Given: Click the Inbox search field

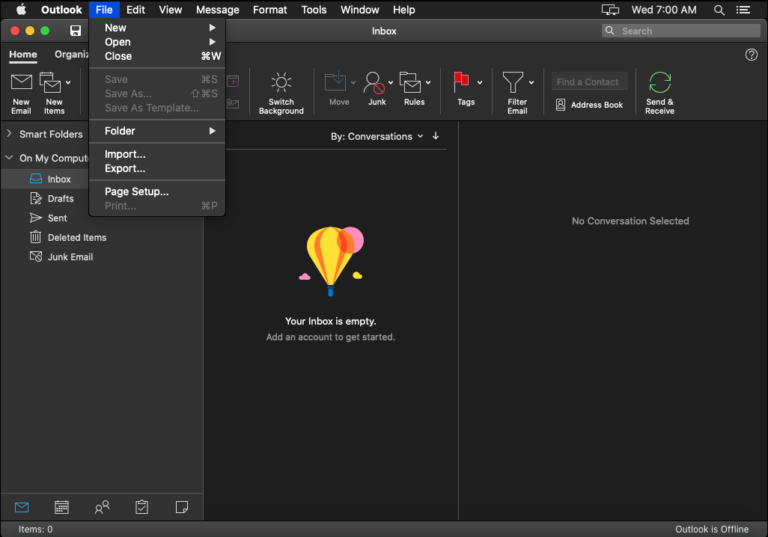Looking at the screenshot, I should pos(681,31).
